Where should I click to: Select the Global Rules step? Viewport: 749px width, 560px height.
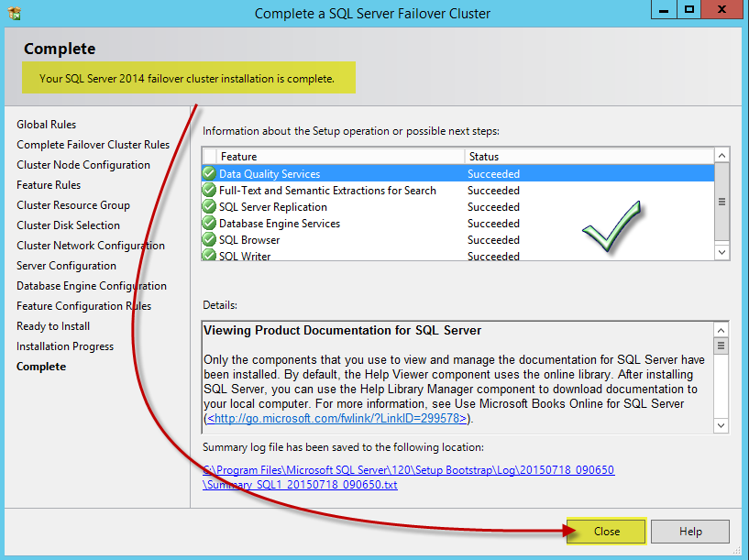point(47,125)
